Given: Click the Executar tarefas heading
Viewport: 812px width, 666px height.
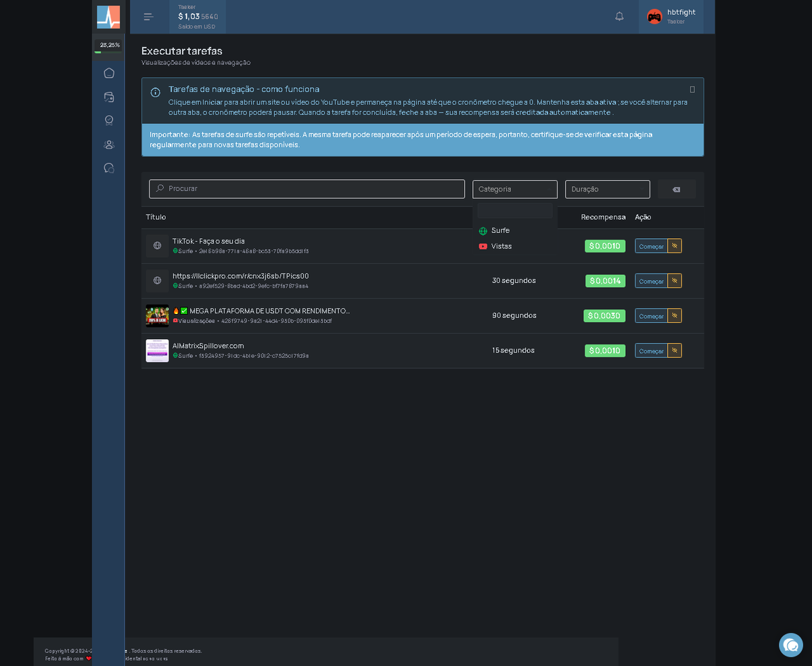Looking at the screenshot, I should (181, 51).
